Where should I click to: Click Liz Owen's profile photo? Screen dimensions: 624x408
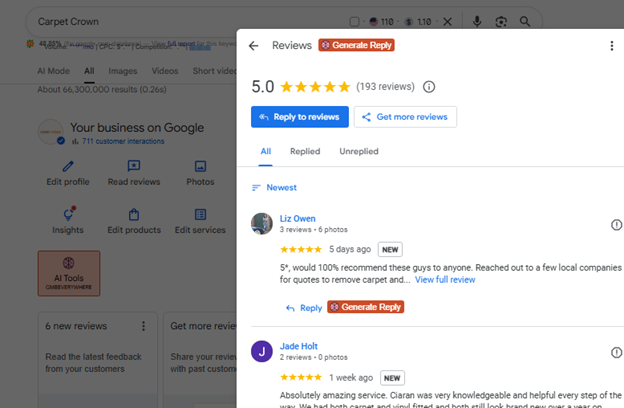[262, 224]
